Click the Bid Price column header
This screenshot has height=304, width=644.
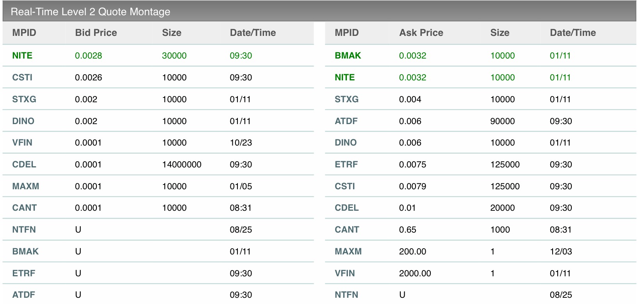96,33
